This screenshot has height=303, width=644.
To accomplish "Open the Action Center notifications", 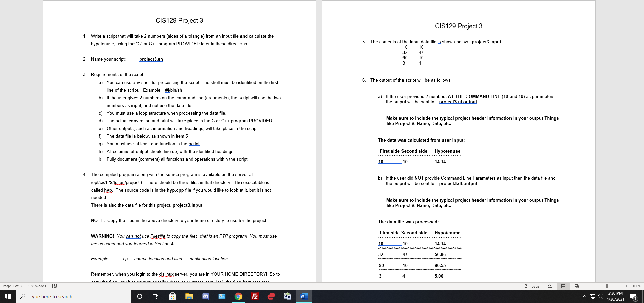I will (x=634, y=296).
